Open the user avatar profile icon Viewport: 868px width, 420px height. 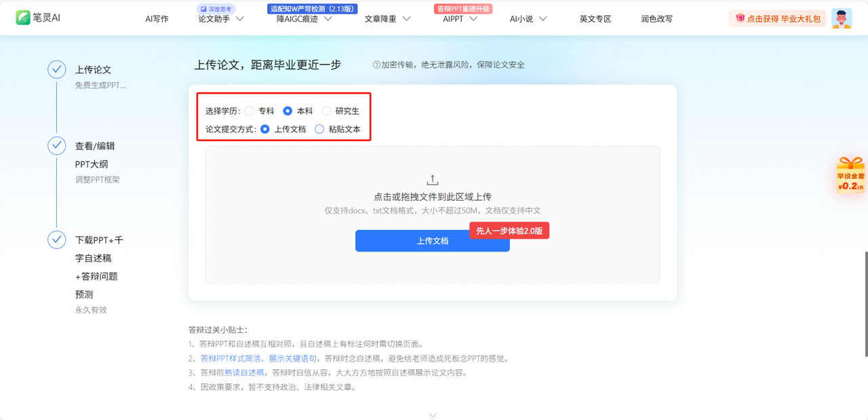842,18
